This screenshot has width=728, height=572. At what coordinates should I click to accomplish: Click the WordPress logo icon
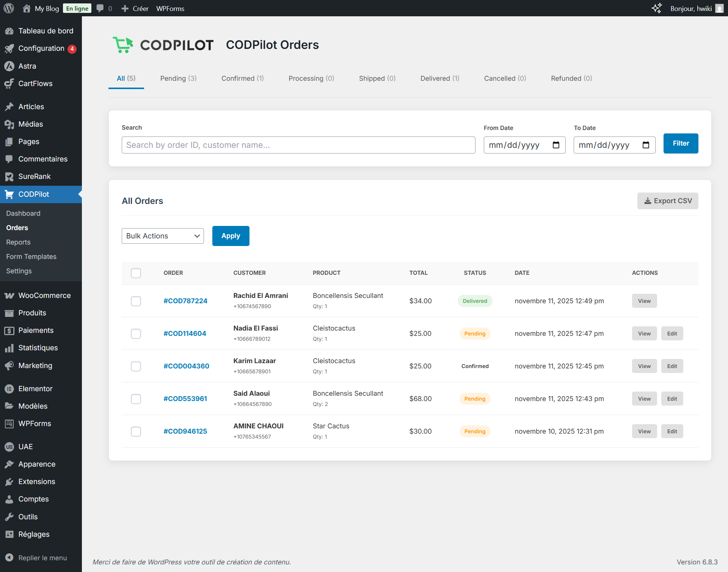coord(9,8)
